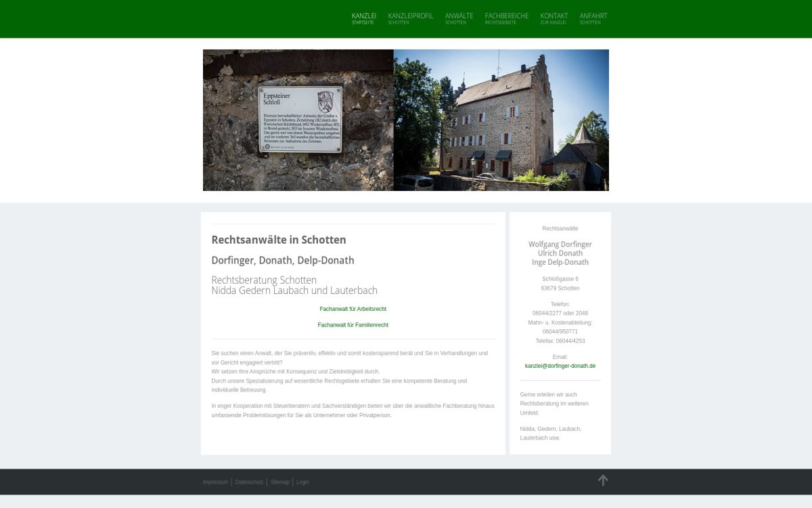Click the kanzlei@dorfinger-donath.de email link

pos(560,366)
